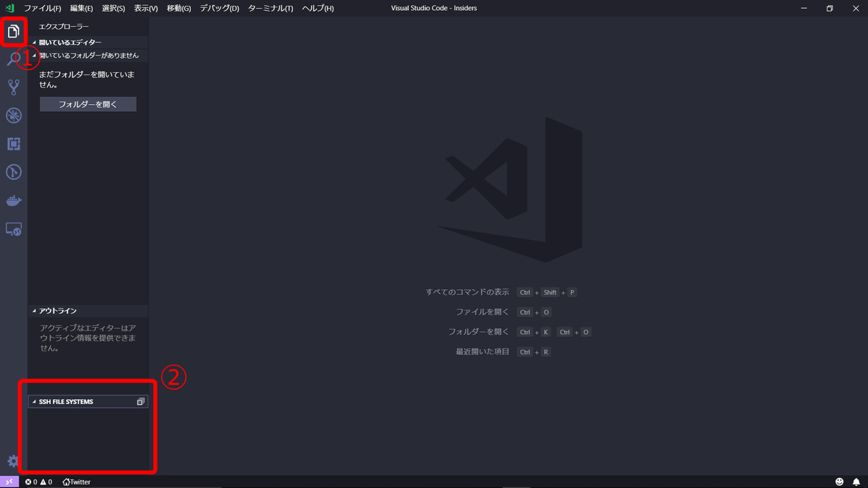Open the ファイル(F) menu
868x488 pixels.
click(x=43, y=8)
